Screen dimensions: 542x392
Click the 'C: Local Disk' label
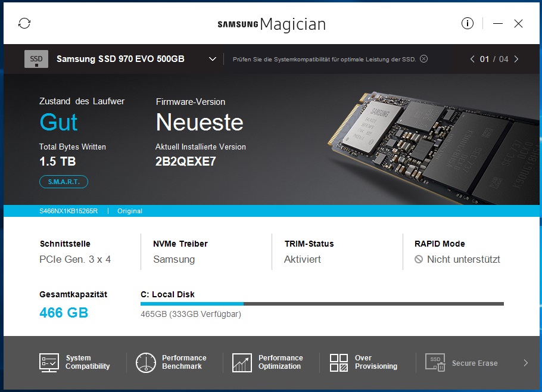[167, 294]
